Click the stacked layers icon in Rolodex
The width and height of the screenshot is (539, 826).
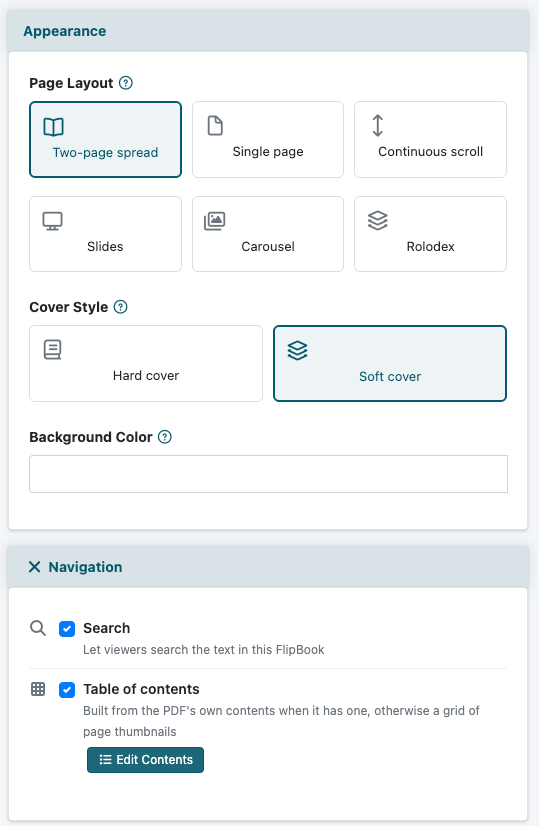click(x=377, y=221)
